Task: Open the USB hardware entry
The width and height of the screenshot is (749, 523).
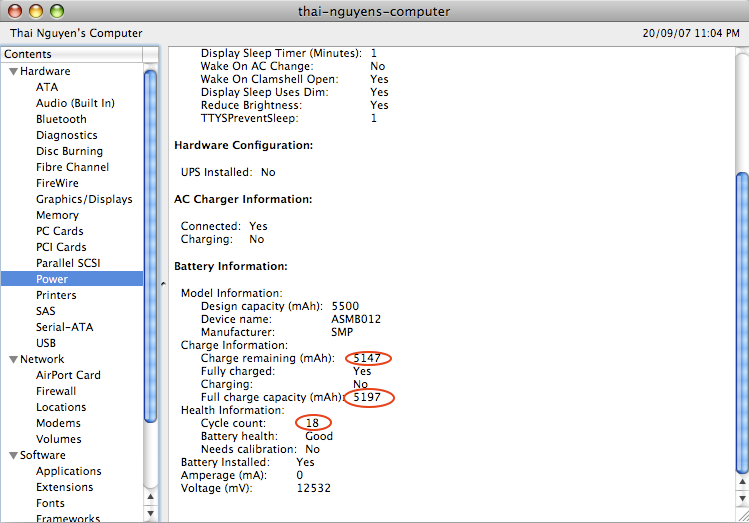Action: [46, 343]
